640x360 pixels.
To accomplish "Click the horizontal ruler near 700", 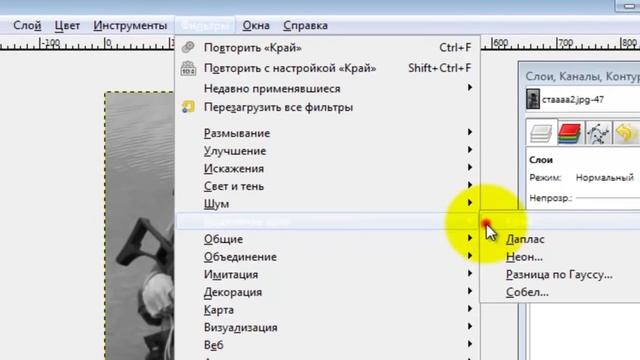I will coord(565,43).
